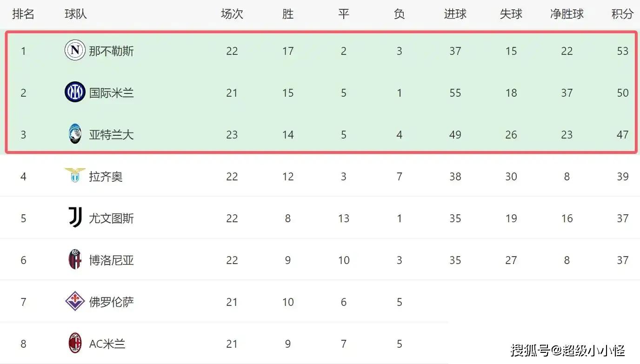The image size is (640, 364).
Task: Click the 搜狐号@超级小小怪 watermark
Action: pos(567,350)
